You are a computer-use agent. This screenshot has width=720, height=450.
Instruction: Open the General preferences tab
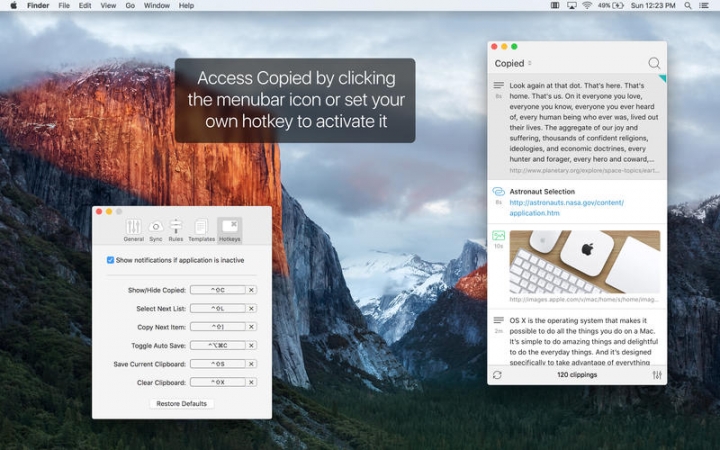(x=134, y=230)
